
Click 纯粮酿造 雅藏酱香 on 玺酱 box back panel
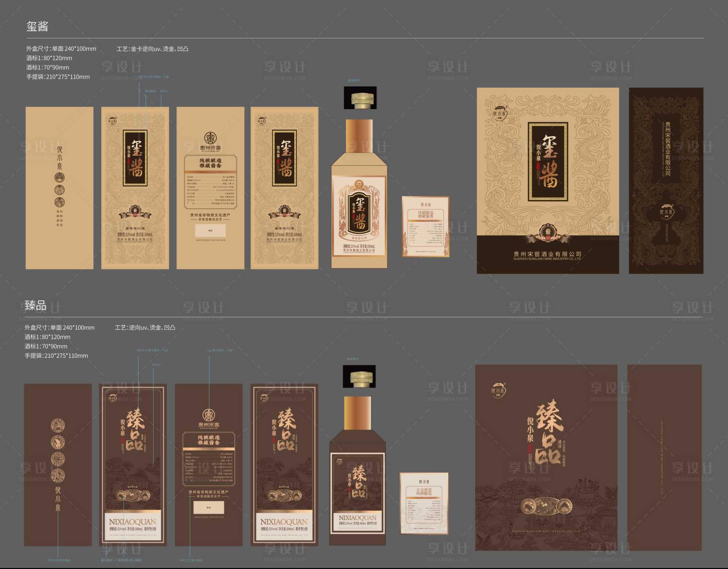[x=210, y=163]
